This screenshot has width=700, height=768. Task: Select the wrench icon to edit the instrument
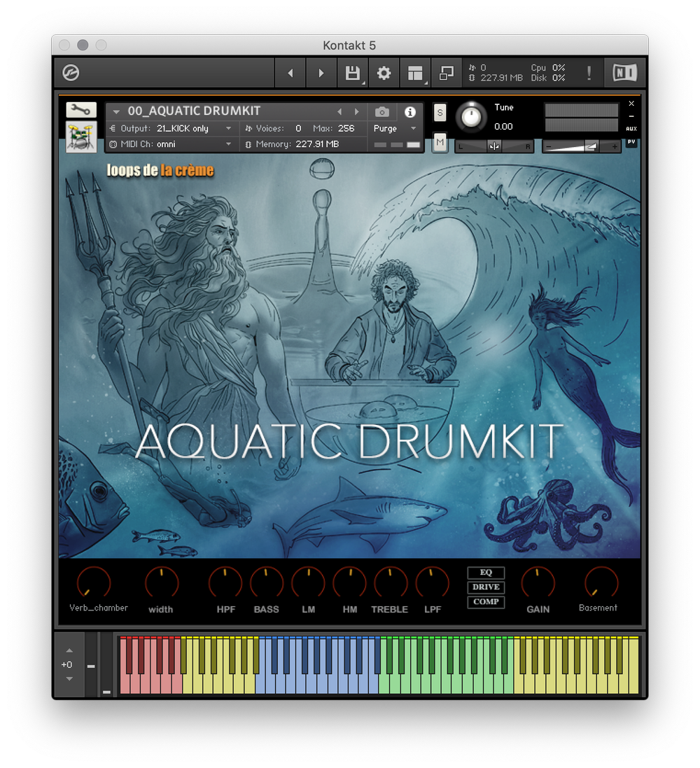(x=80, y=110)
